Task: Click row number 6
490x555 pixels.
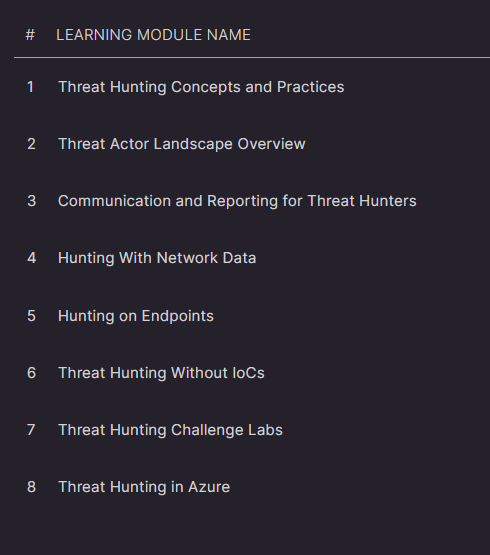Action: point(32,373)
